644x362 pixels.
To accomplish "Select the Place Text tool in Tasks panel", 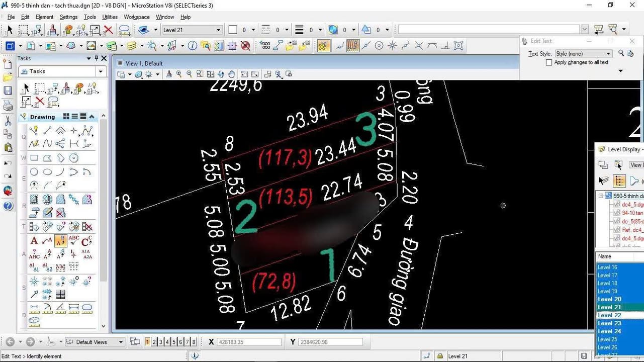I will [34, 241].
